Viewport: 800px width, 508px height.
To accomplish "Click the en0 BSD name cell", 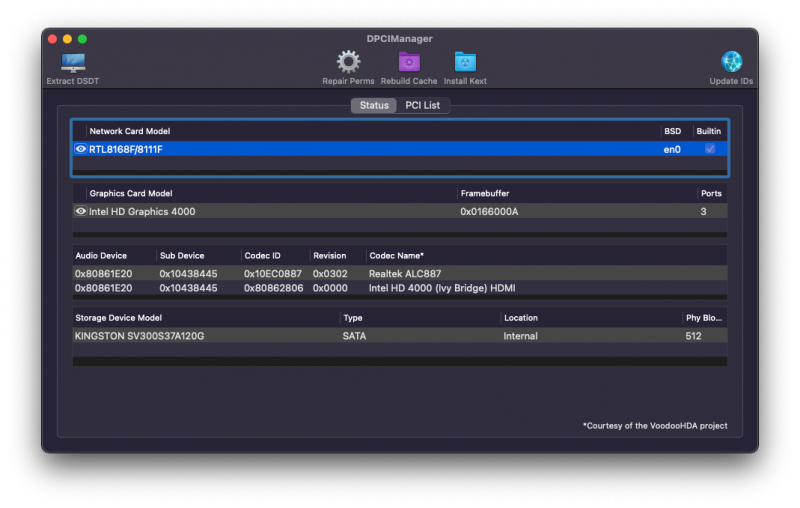I will (672, 149).
